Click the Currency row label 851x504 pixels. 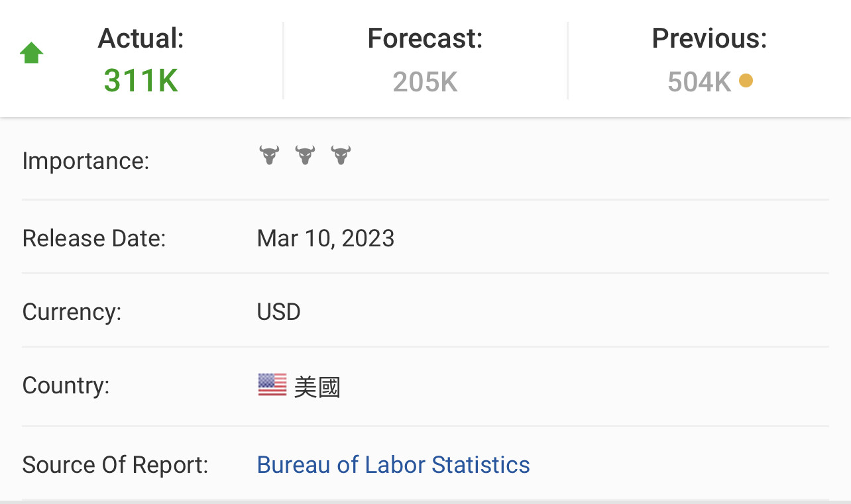coord(72,312)
